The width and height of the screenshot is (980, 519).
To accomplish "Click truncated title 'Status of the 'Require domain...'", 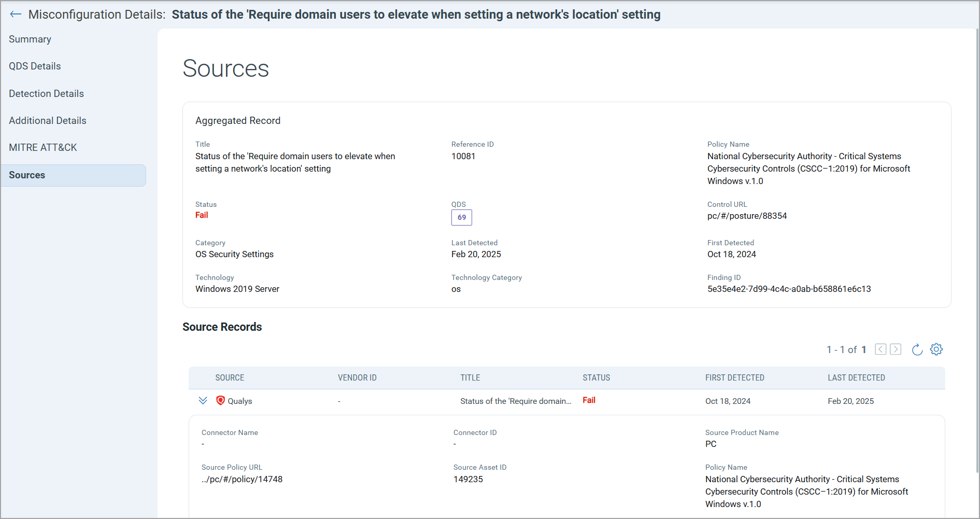I will click(516, 401).
